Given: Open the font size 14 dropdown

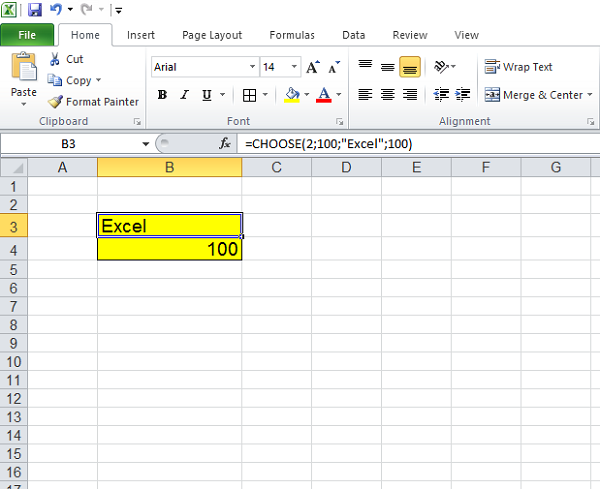Looking at the screenshot, I should tap(294, 67).
